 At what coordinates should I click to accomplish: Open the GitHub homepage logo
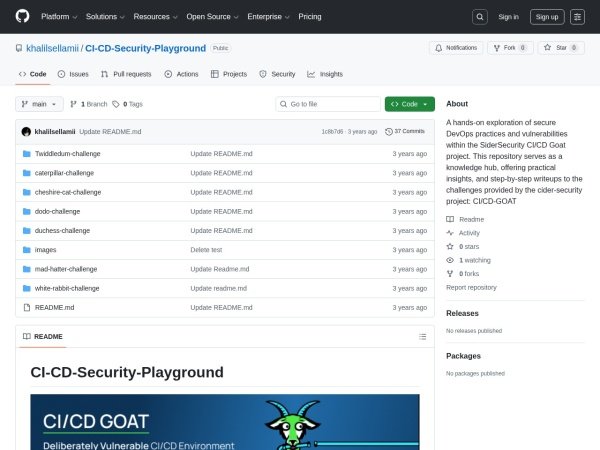tap(22, 16)
